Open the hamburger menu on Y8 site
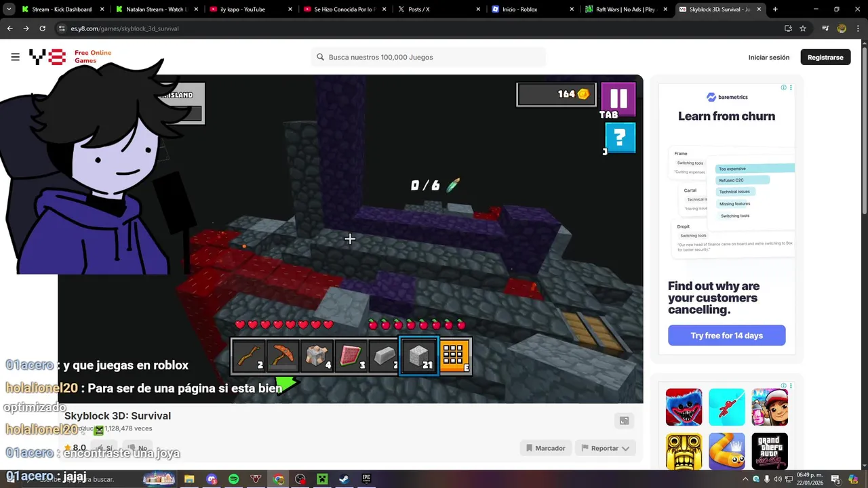This screenshot has width=868, height=488. (x=15, y=57)
